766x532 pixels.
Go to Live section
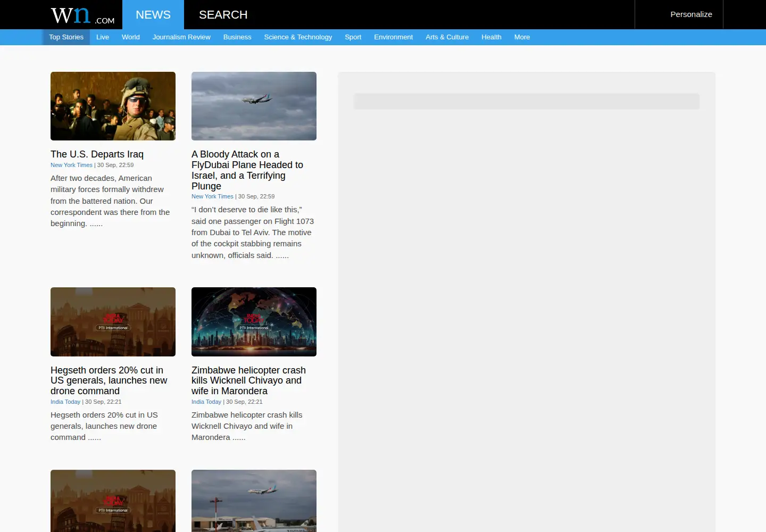click(x=103, y=37)
